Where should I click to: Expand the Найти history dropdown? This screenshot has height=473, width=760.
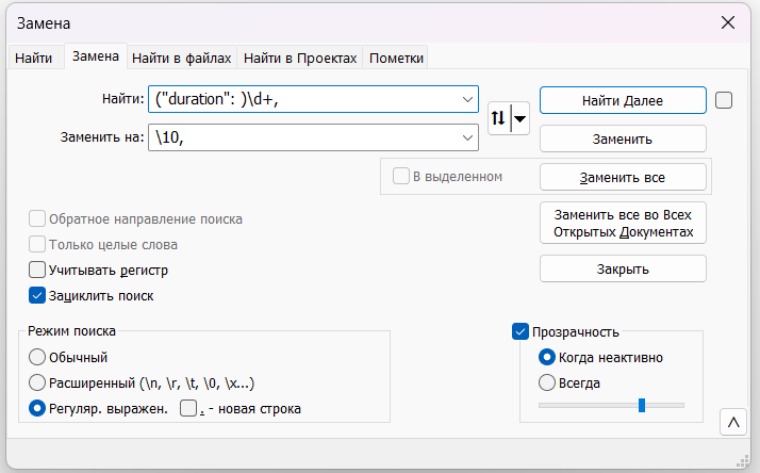pos(467,99)
